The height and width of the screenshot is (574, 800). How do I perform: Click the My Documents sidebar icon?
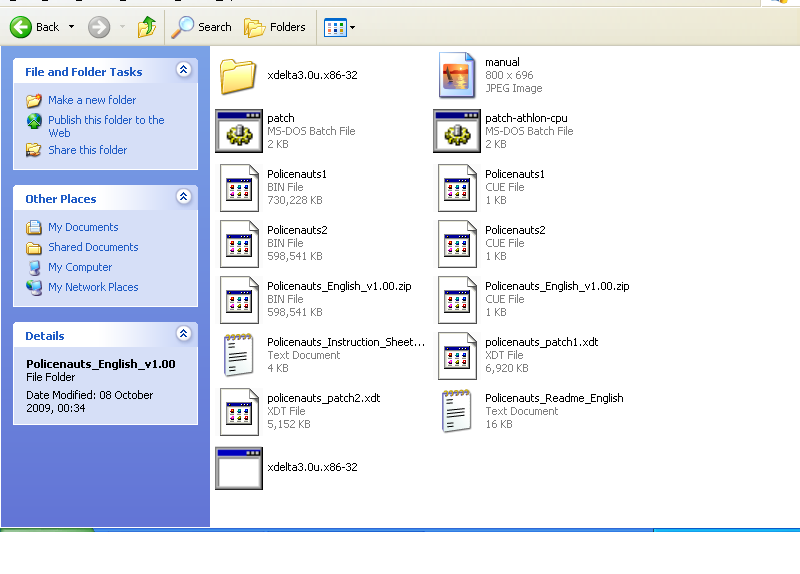[x=34, y=227]
